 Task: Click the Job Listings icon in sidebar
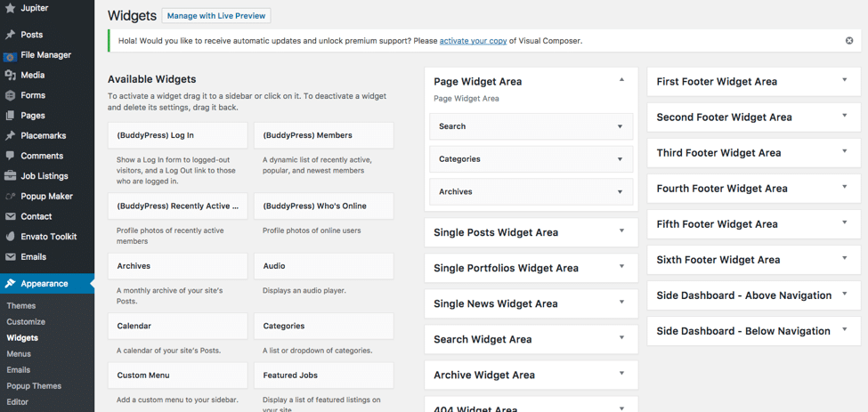click(11, 176)
